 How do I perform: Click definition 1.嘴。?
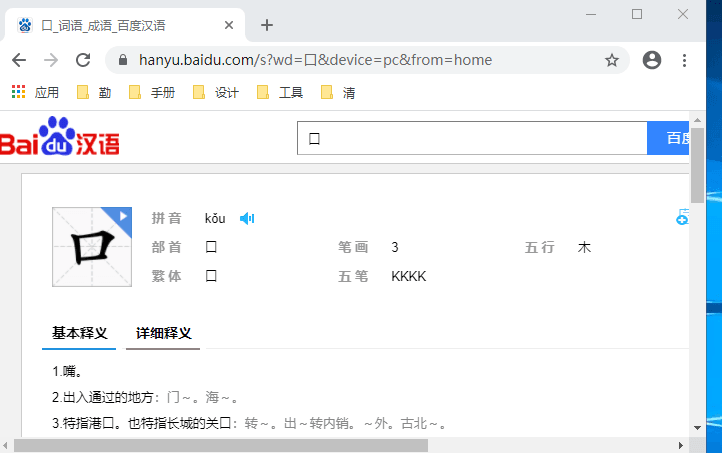[68, 371]
